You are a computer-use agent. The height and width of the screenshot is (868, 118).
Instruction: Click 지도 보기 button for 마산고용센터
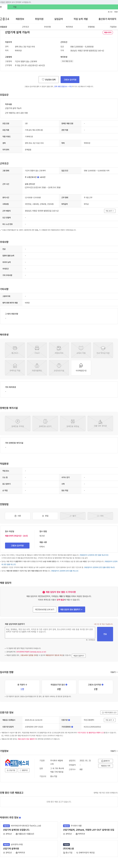coord(110,720)
